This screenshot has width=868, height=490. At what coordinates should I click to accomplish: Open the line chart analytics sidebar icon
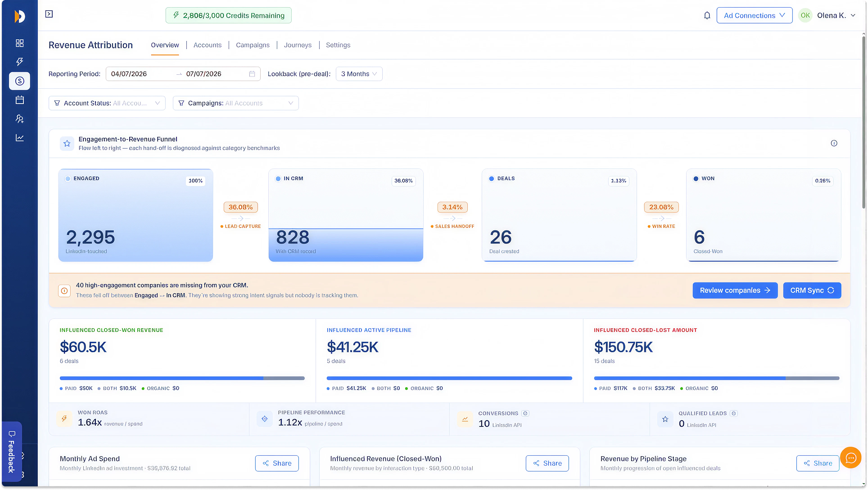19,138
